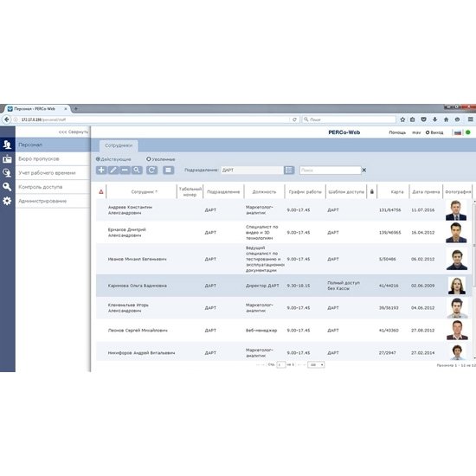Click the add employee plus icon
The image size is (476, 476).
(x=101, y=170)
